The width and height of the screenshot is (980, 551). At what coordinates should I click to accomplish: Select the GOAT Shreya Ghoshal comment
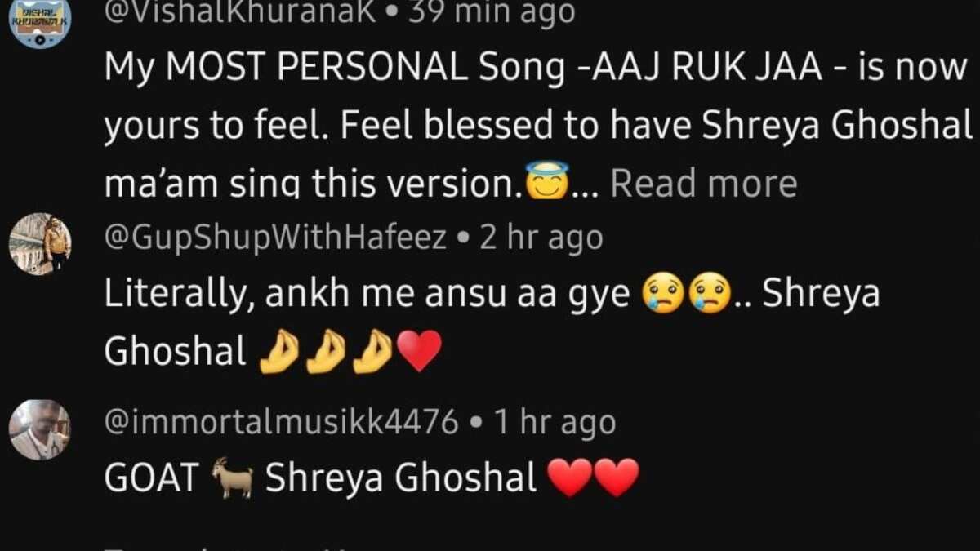(372, 479)
